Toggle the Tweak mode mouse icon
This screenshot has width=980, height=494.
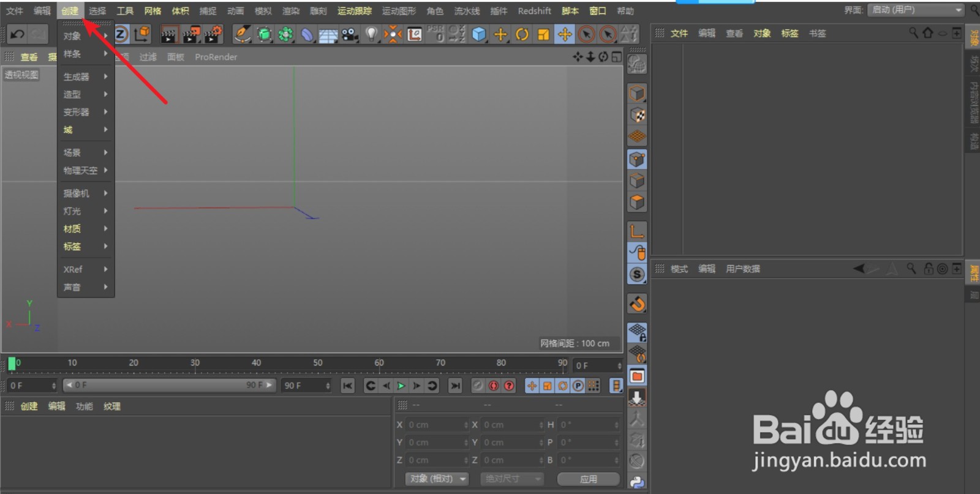click(637, 252)
